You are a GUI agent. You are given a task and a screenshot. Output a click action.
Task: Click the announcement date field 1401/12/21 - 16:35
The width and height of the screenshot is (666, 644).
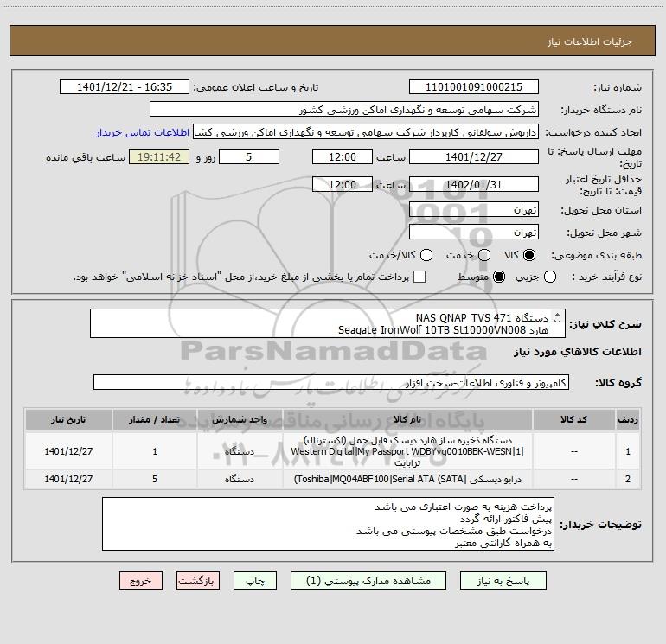pos(125,87)
